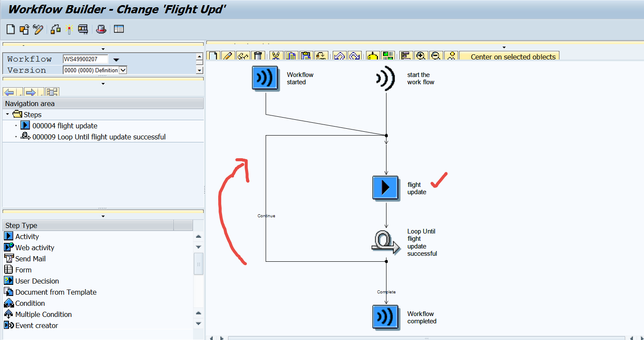644x340 pixels.
Task: Choose User Decision step type
Action: point(37,281)
